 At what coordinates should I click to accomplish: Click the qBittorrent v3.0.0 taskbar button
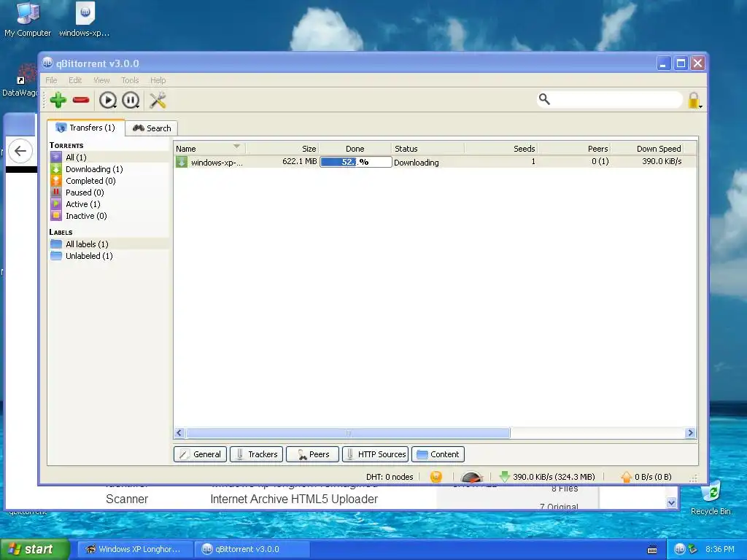click(x=252, y=549)
